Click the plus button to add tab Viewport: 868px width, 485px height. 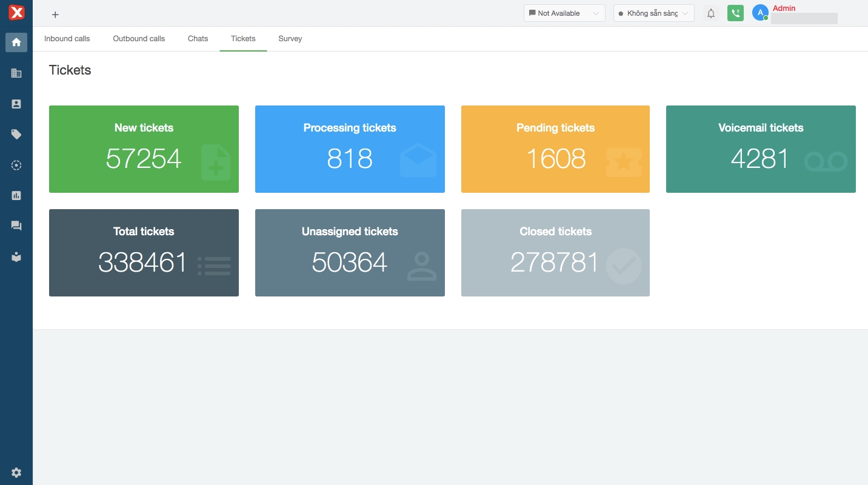[55, 15]
